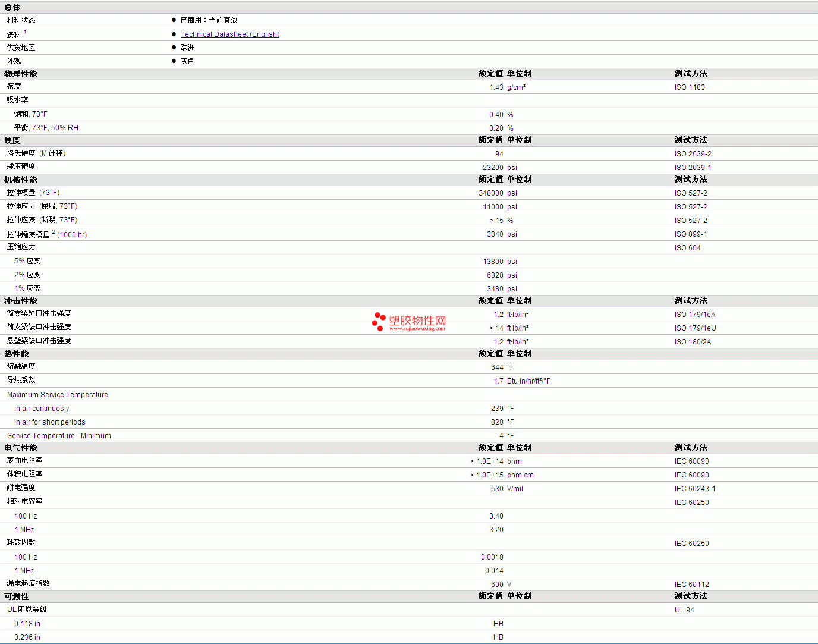The height and width of the screenshot is (644, 818).
Task: Click the density value 1.43
Action: click(496, 87)
